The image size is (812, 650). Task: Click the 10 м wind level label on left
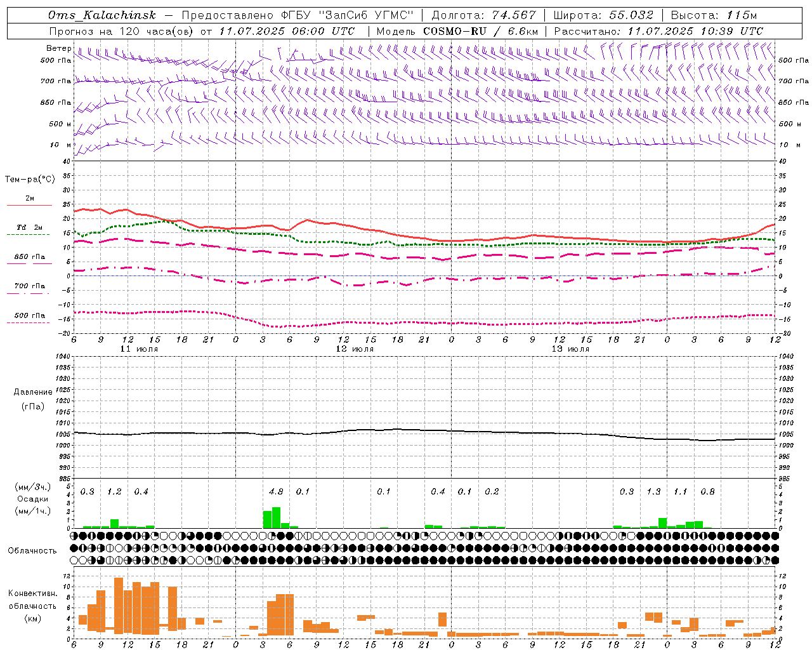(x=60, y=145)
